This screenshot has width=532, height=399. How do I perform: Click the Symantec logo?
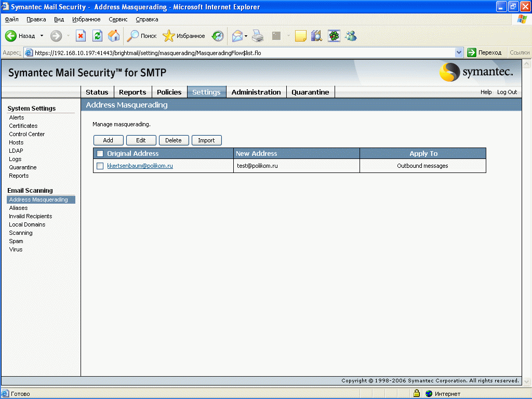point(476,72)
